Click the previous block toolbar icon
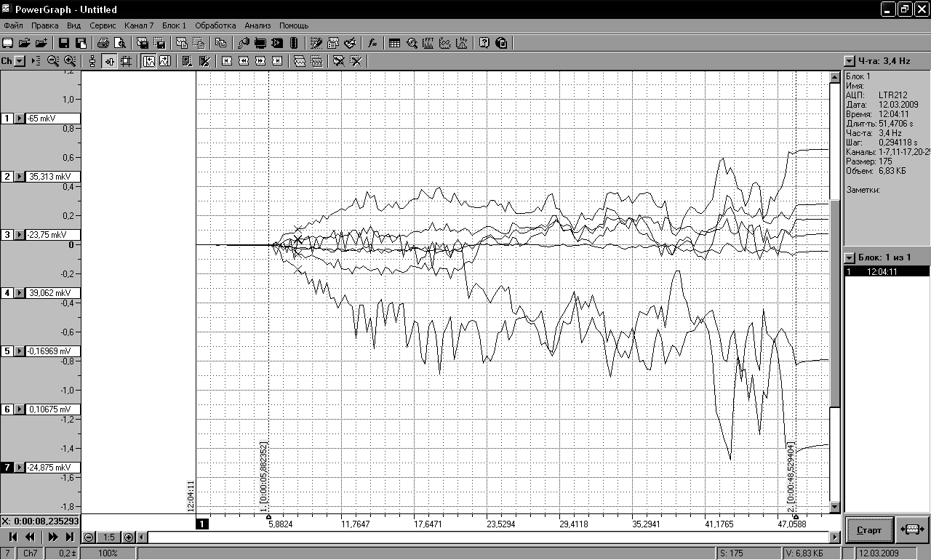 (244, 61)
